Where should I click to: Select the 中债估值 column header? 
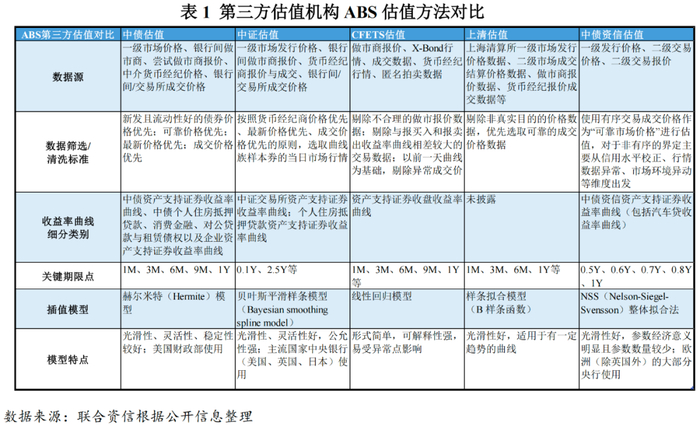(x=178, y=34)
